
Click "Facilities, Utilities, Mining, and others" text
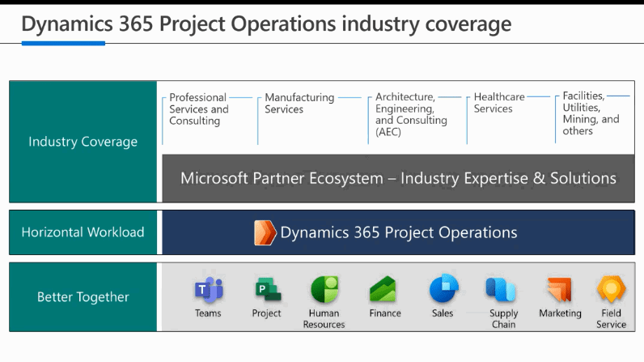(x=591, y=113)
